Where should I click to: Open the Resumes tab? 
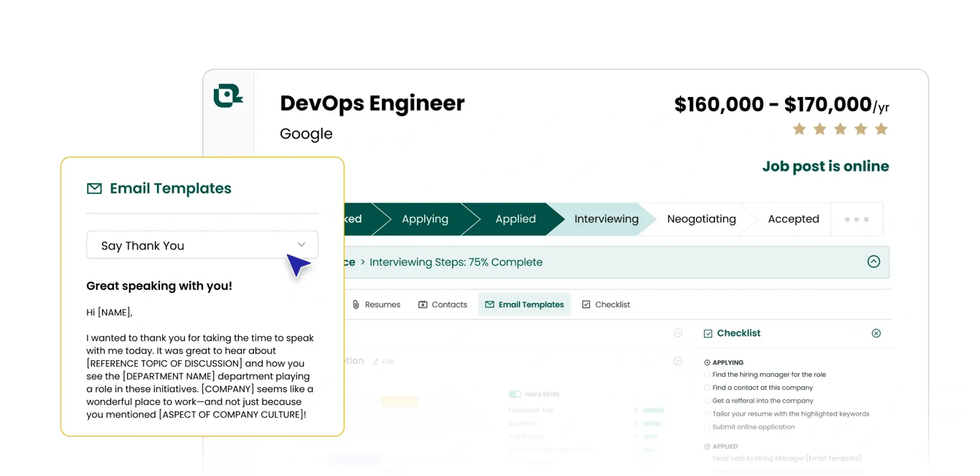[376, 304]
